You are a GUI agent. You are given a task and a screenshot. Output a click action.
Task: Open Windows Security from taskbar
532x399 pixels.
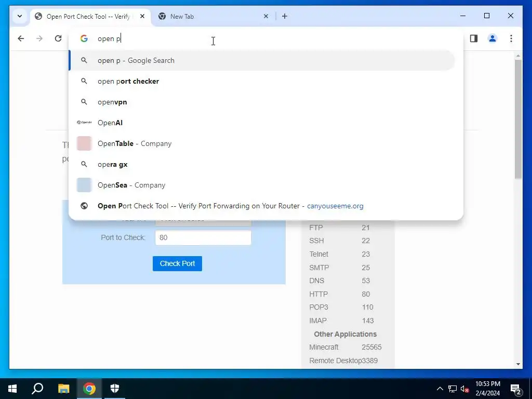(115, 389)
